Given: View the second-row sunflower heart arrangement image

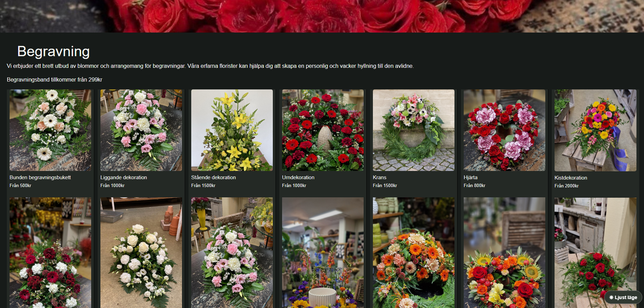Looking at the screenshot, I should click(x=505, y=252).
